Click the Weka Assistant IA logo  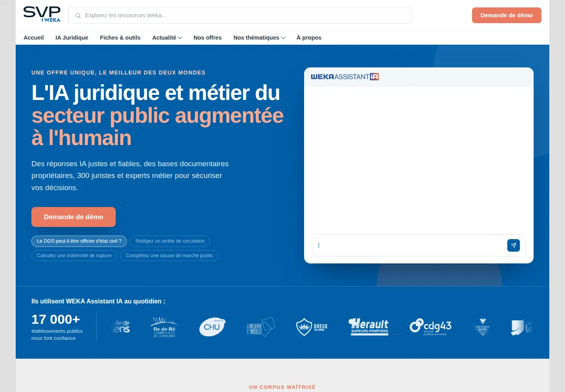(x=344, y=77)
